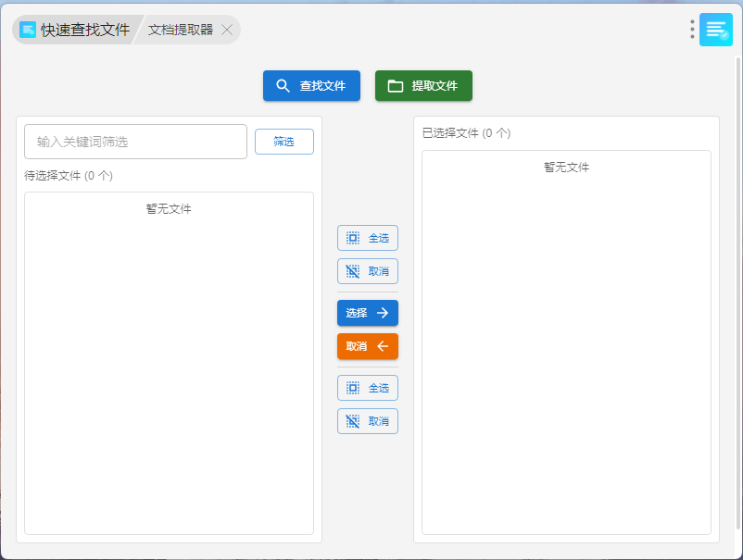Close the 文档提取器 tab
The height and width of the screenshot is (560, 743).
(x=227, y=30)
